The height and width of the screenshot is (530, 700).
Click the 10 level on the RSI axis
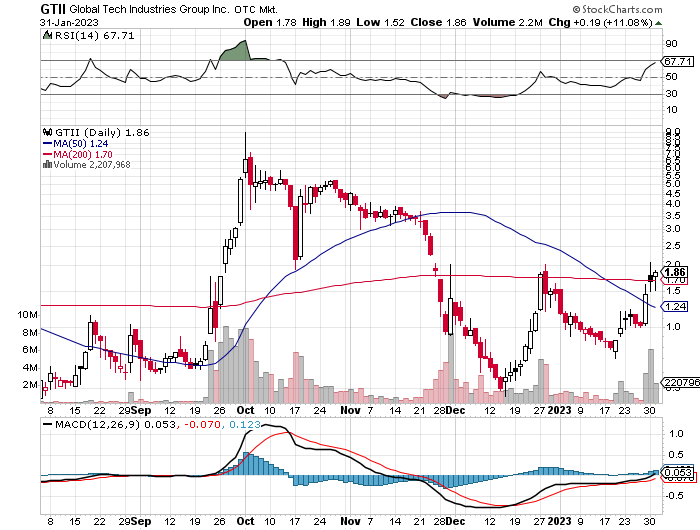[x=671, y=110]
